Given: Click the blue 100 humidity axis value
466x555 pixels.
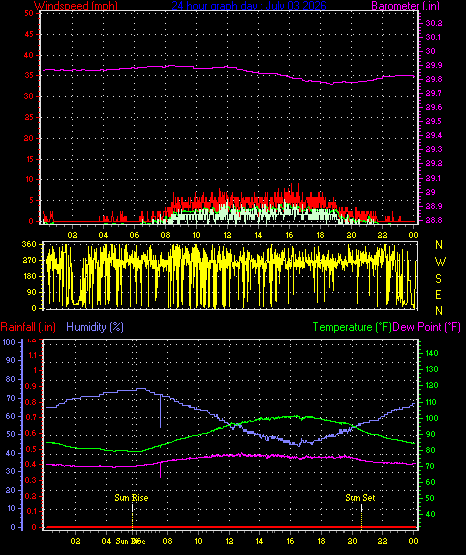Looking at the screenshot, I should coord(9,342).
